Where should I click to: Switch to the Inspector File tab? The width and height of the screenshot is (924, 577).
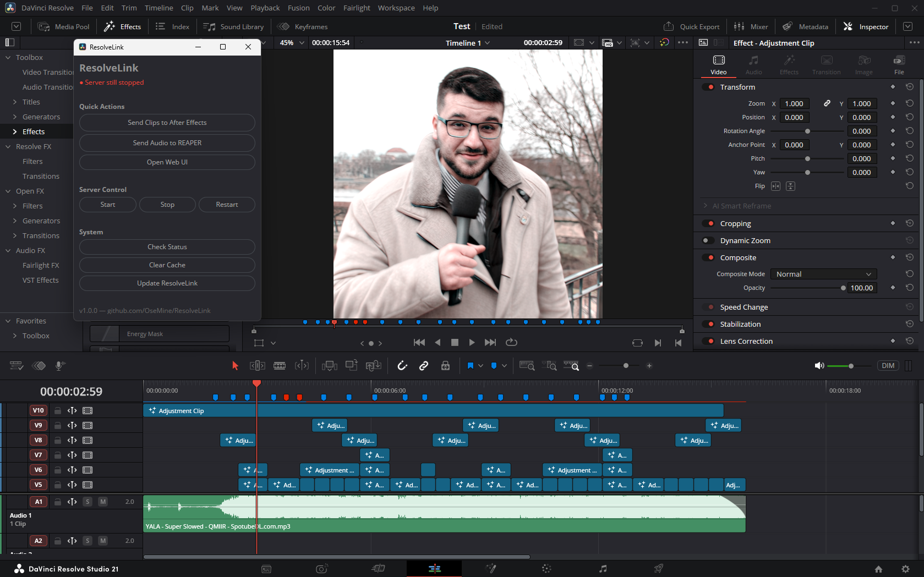(x=899, y=64)
